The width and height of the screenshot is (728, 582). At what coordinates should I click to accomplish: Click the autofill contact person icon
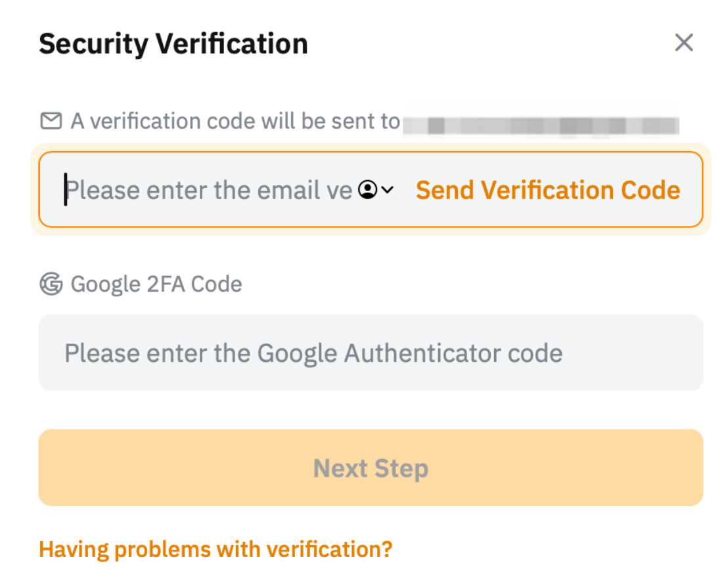(x=368, y=190)
